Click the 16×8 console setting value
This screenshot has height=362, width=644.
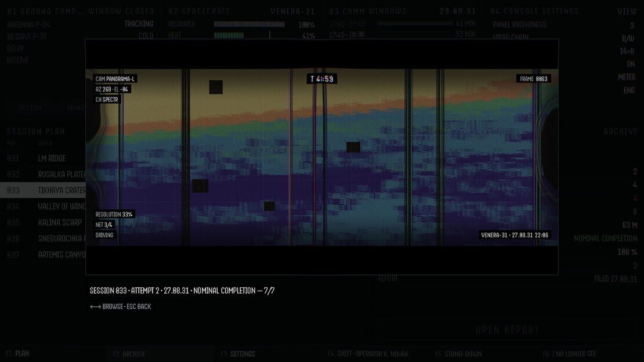click(627, 52)
